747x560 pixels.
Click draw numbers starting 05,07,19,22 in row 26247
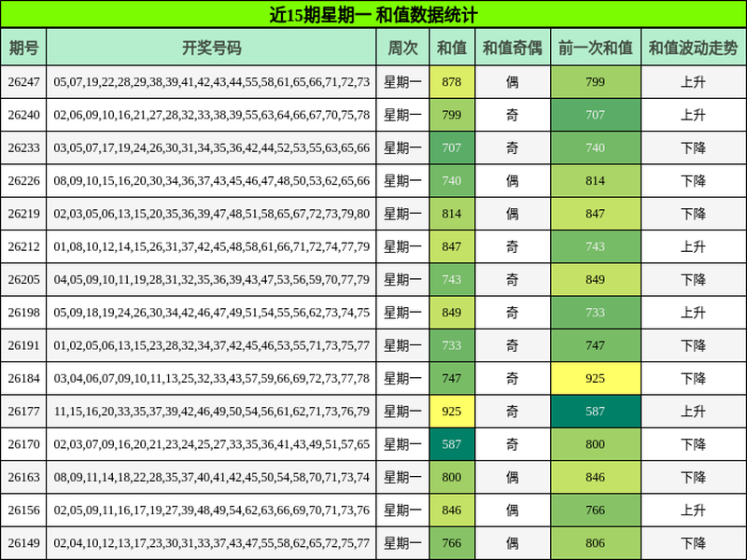click(212, 82)
